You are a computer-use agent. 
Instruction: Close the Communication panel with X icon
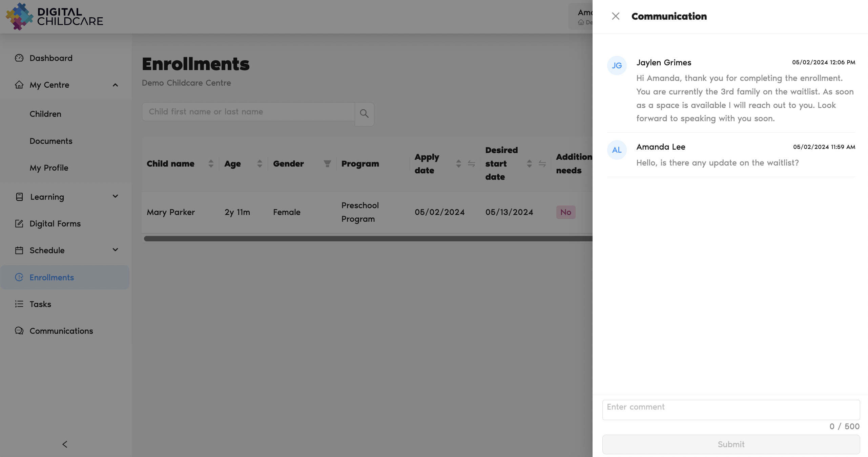[616, 16]
